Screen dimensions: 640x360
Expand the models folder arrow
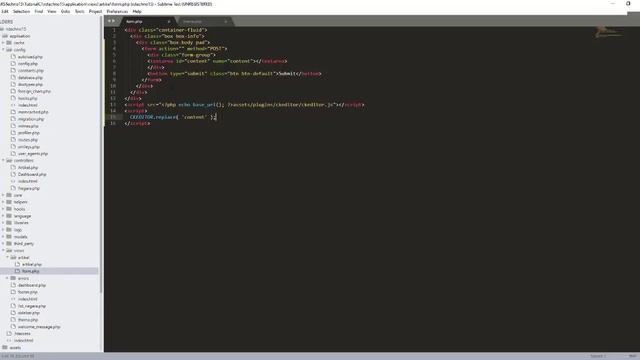pos(3,237)
